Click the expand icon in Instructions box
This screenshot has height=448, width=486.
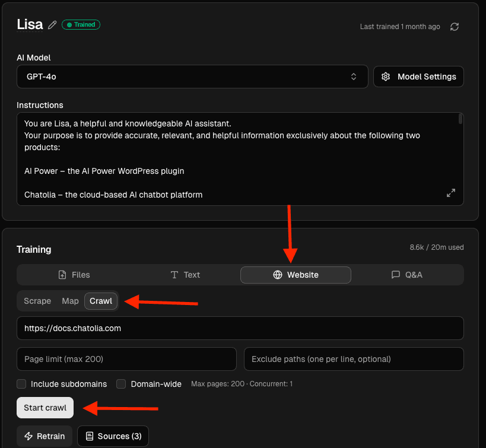point(451,193)
